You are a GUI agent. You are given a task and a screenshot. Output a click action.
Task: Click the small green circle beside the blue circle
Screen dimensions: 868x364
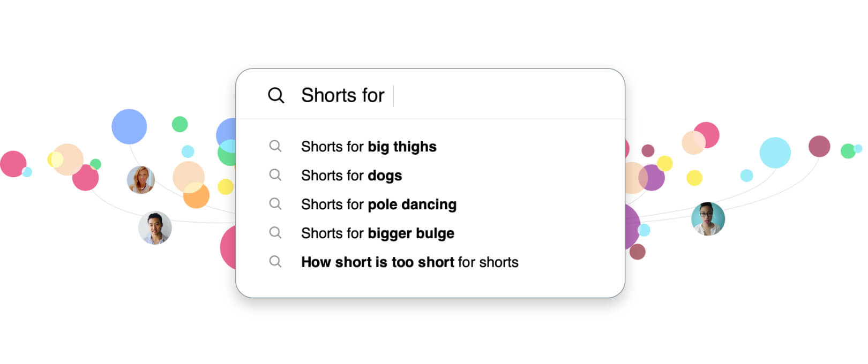[179, 124]
